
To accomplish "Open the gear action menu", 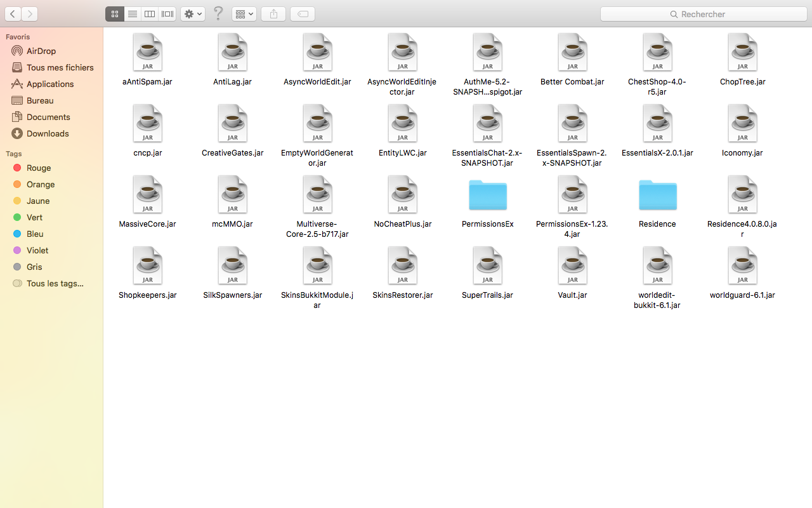I will pyautogui.click(x=193, y=14).
